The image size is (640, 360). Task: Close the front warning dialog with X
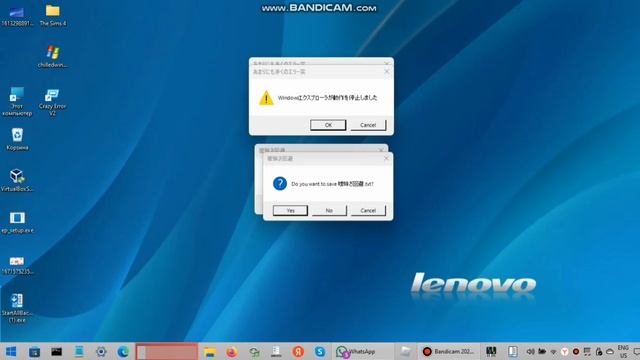coord(387,71)
